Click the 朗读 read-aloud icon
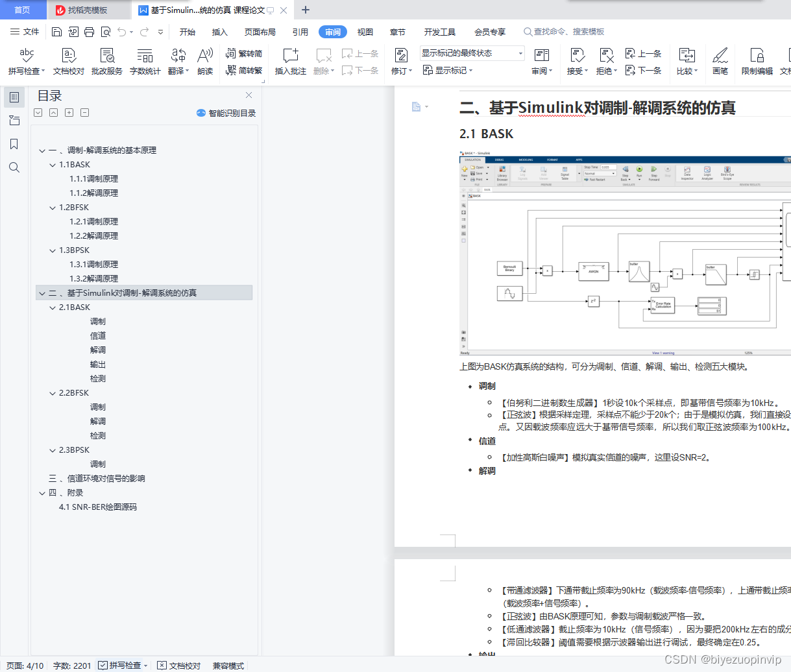The image size is (791, 672). (x=205, y=62)
